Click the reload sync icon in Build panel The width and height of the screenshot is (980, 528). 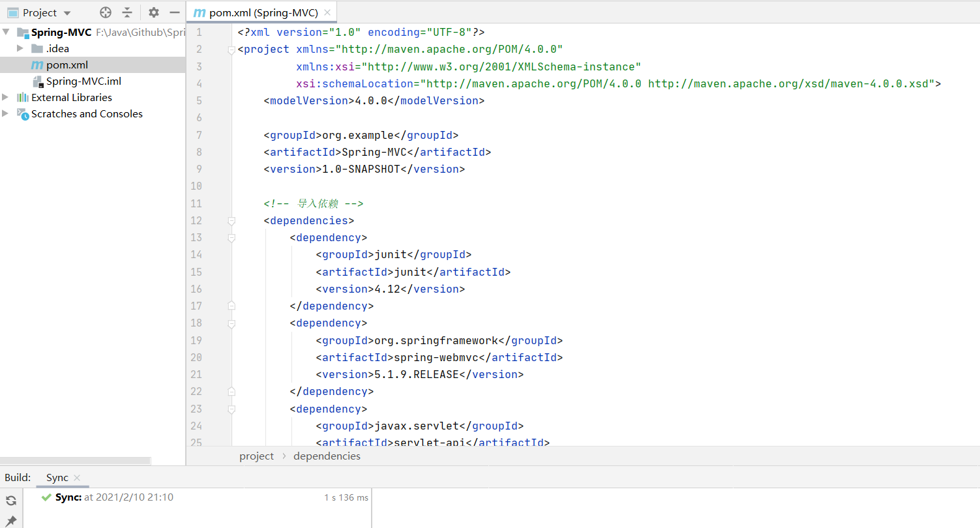click(11, 501)
